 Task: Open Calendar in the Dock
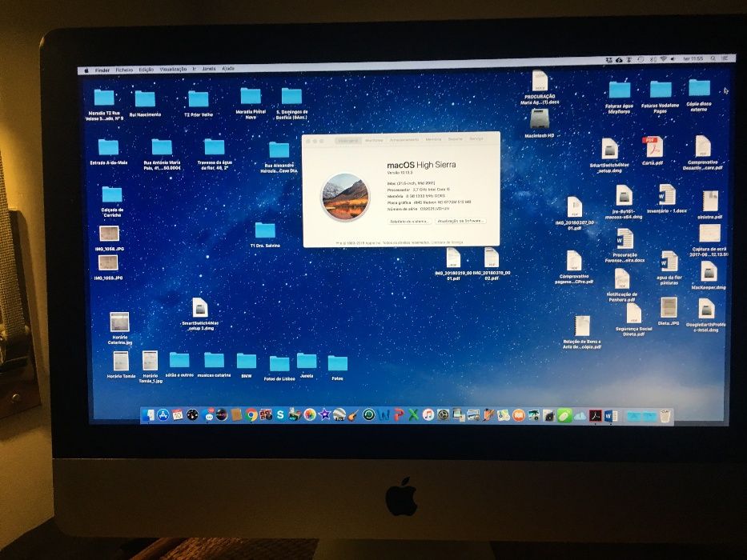(178, 415)
